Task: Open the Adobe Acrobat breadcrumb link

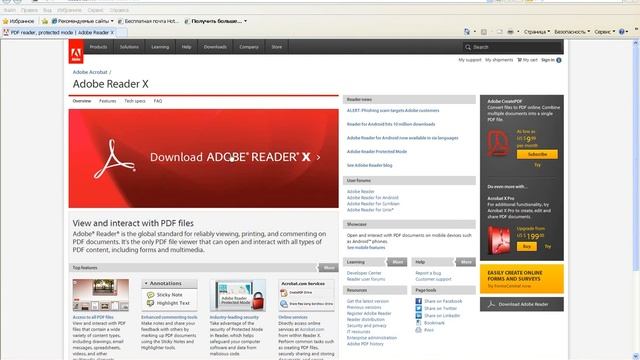Action: pyautogui.click(x=90, y=72)
